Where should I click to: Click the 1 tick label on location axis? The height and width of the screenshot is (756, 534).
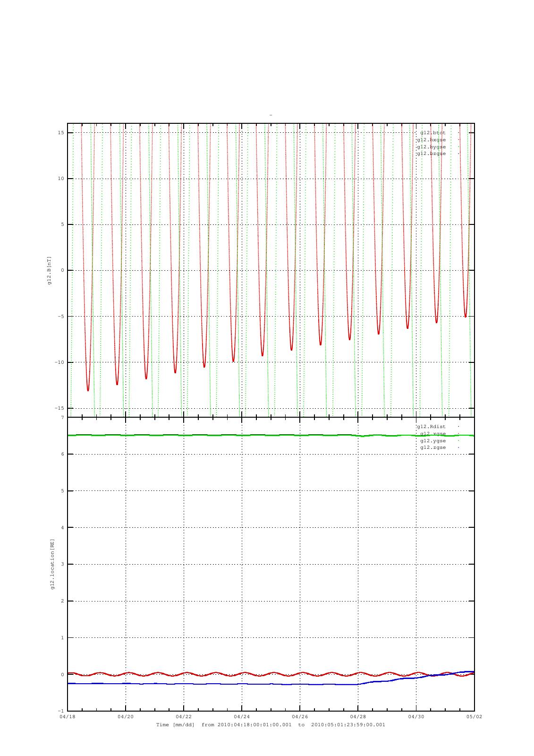62,638
